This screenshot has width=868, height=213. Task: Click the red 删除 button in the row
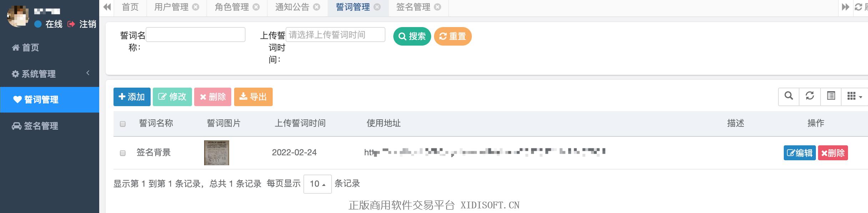[833, 153]
